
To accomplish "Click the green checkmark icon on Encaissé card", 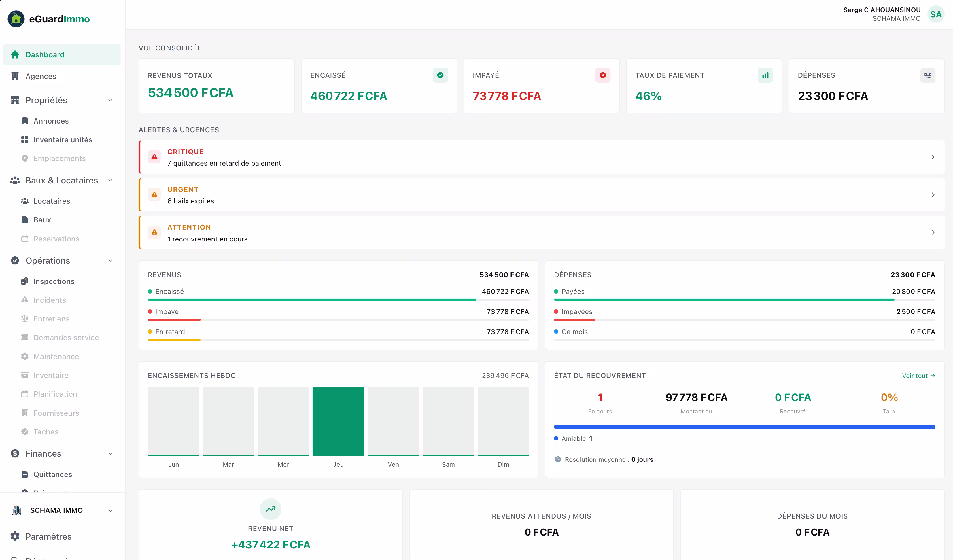I will point(440,75).
